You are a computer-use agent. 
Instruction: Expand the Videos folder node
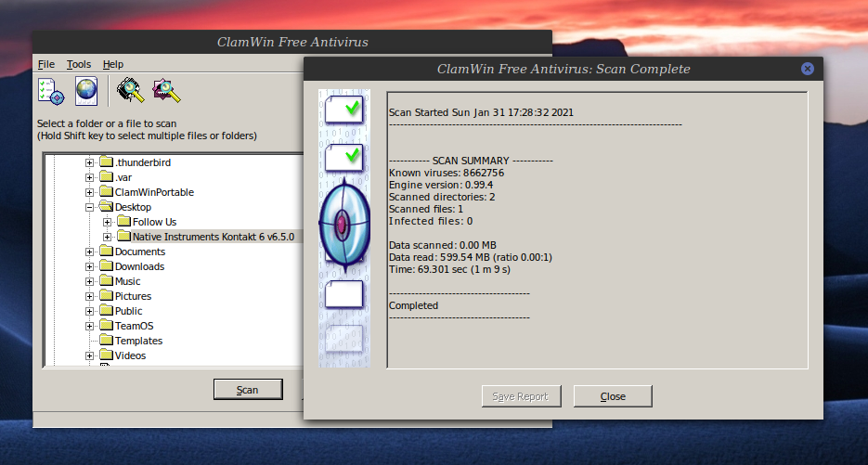(x=89, y=356)
